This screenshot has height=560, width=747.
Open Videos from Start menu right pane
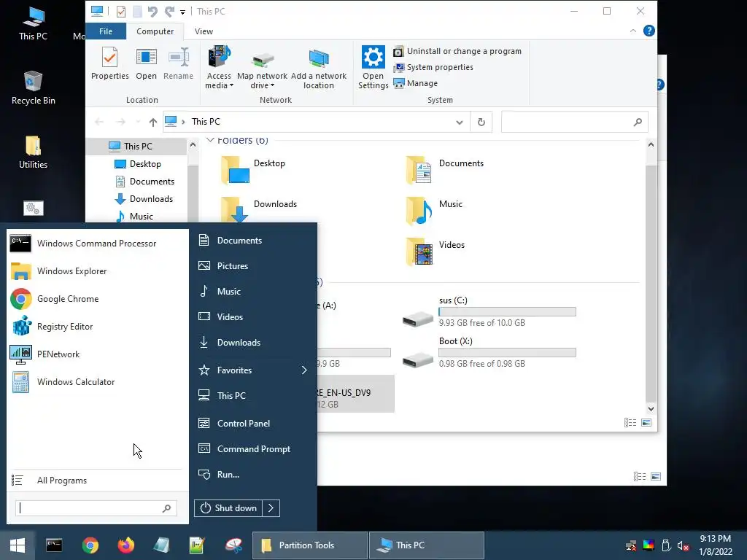coord(220,316)
